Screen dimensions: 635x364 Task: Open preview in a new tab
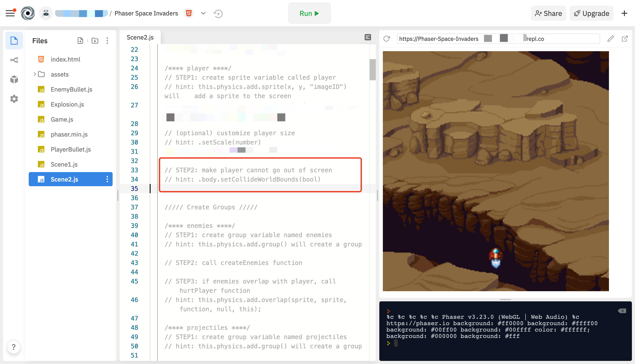point(625,39)
